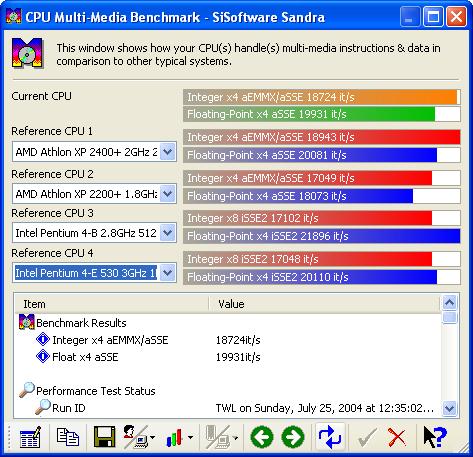The height and width of the screenshot is (457, 473).
Task: Click results list scroll down arrow
Action: 449,408
